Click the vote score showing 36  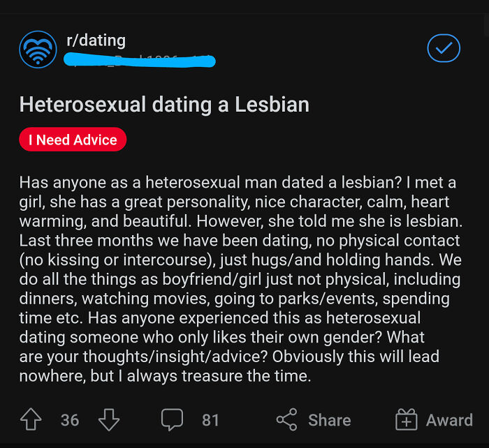70,419
